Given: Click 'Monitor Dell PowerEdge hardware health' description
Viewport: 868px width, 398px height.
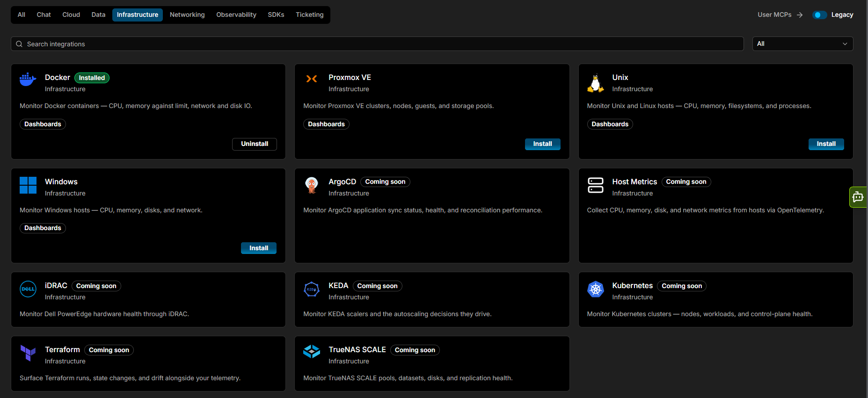Looking at the screenshot, I should [104, 314].
